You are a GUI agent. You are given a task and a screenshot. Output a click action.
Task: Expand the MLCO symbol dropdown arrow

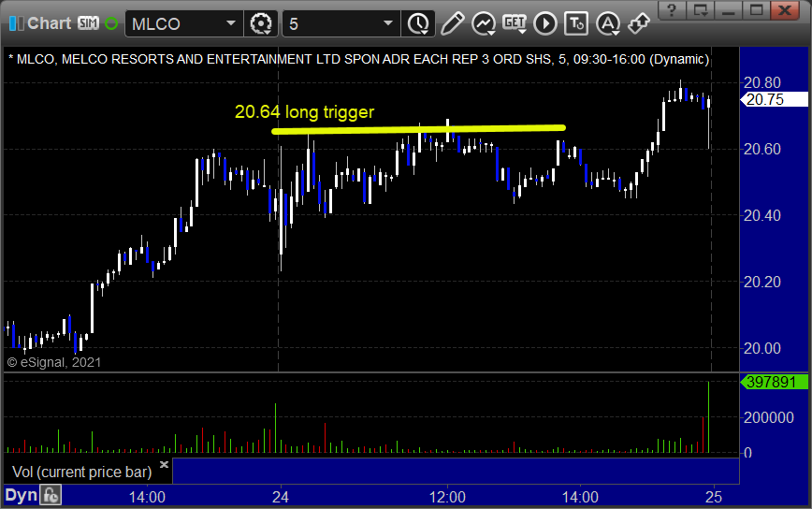tap(231, 23)
